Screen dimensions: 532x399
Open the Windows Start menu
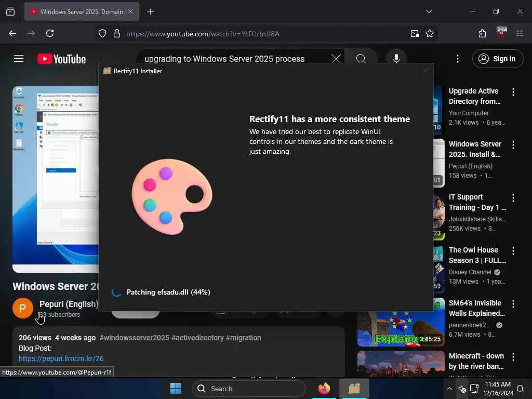pyautogui.click(x=176, y=389)
